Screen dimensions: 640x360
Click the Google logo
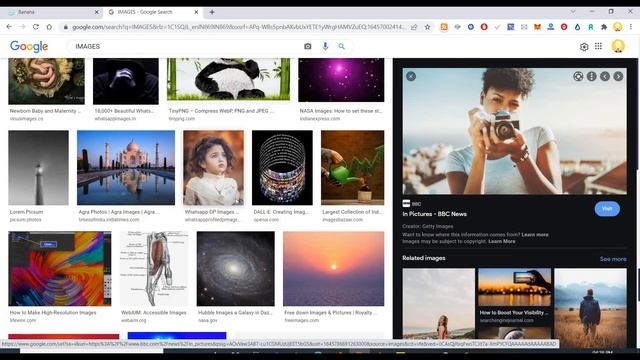click(x=29, y=47)
